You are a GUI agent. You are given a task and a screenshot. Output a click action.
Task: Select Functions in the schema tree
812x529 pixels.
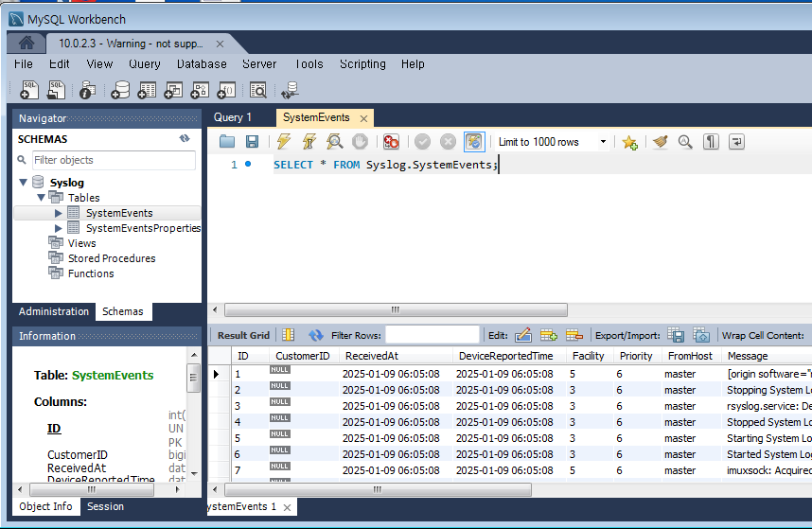91,273
